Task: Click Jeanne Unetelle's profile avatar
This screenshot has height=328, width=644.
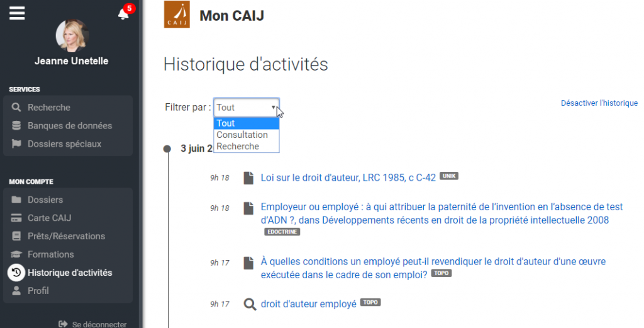Action: point(71,35)
